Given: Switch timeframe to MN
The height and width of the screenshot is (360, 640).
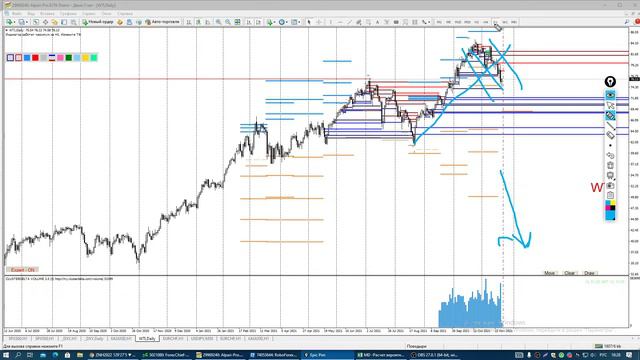Looking at the screenshot, I should 514,22.
